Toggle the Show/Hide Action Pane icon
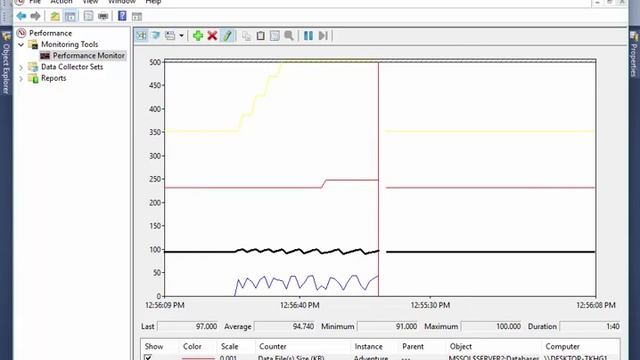 pyautogui.click(x=137, y=17)
